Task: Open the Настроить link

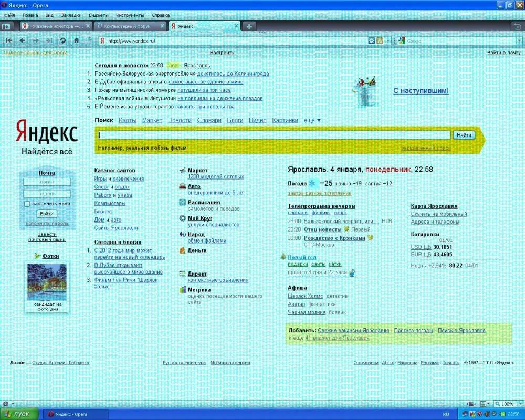Action: 222,52
